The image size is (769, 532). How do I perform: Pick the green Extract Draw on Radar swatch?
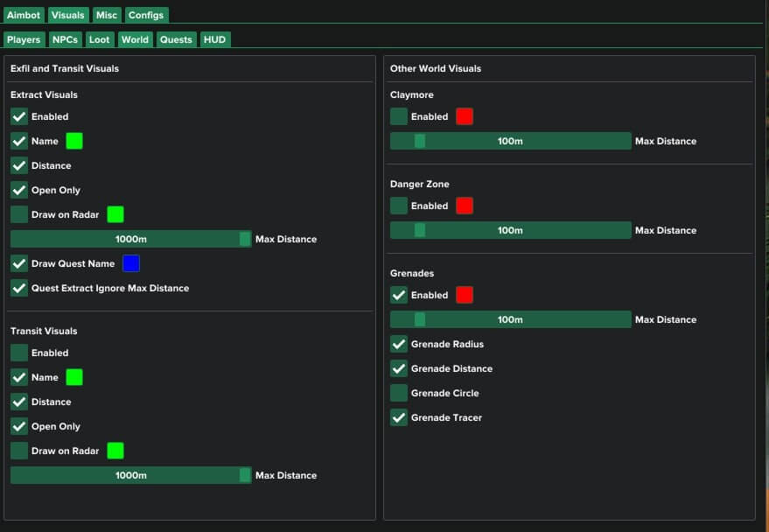pyautogui.click(x=115, y=214)
